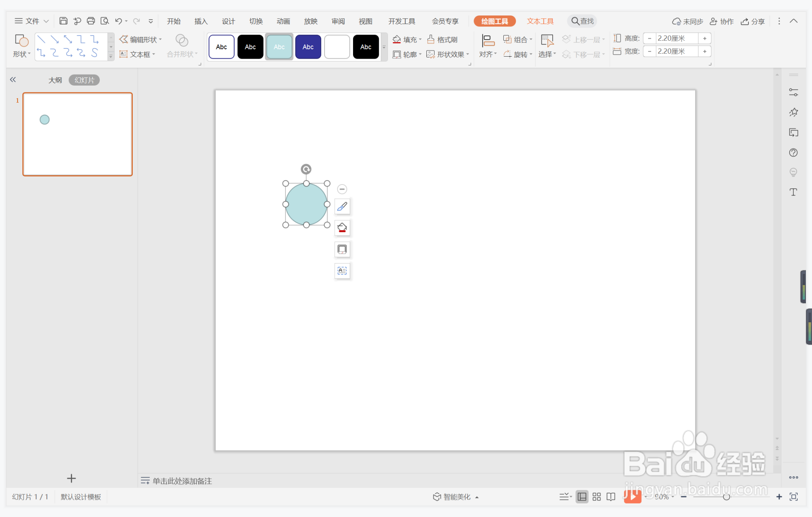Viewport: 812px width, 517px height.
Task: Click the Print icon
Action: (91, 21)
